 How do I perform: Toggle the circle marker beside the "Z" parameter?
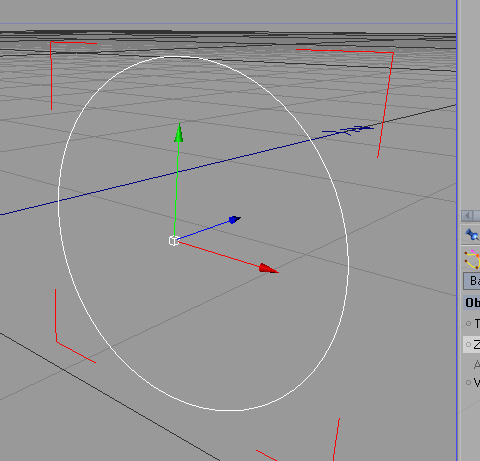point(468,344)
